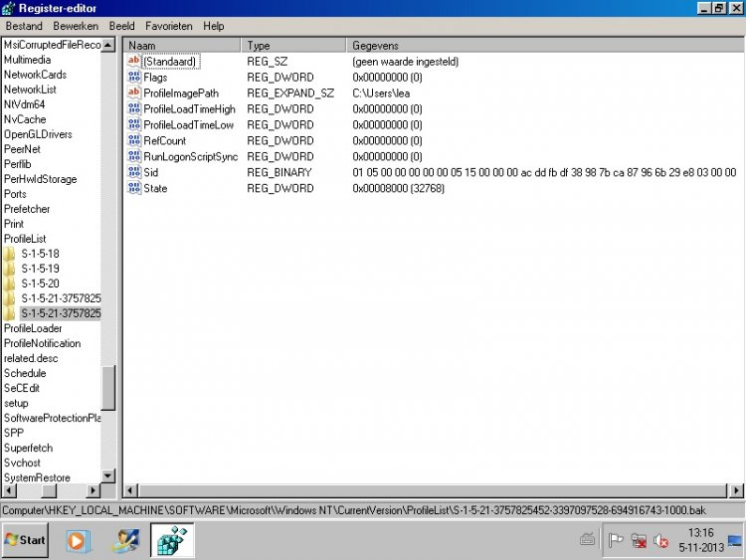
Task: Click the RefCount value icon
Action: point(134,140)
